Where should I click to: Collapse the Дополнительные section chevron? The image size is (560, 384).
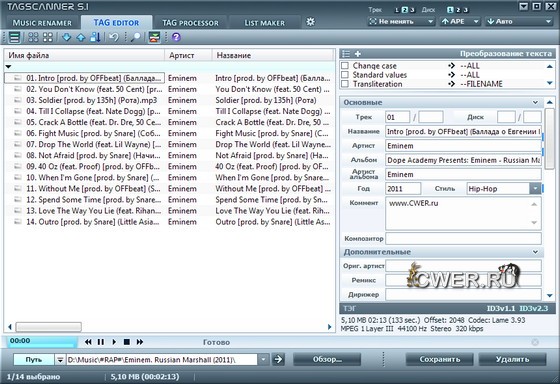point(535,252)
